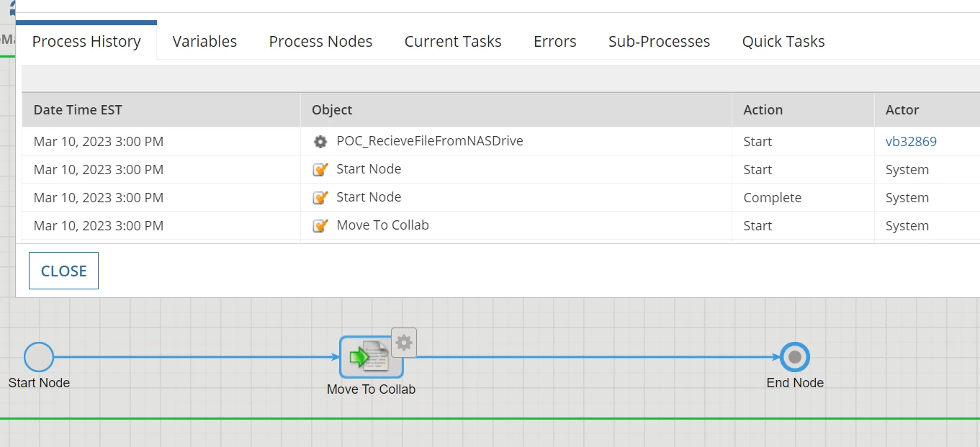This screenshot has height=447, width=980.
Task: Select the Move To Collab node icon
Action: pyautogui.click(x=371, y=357)
